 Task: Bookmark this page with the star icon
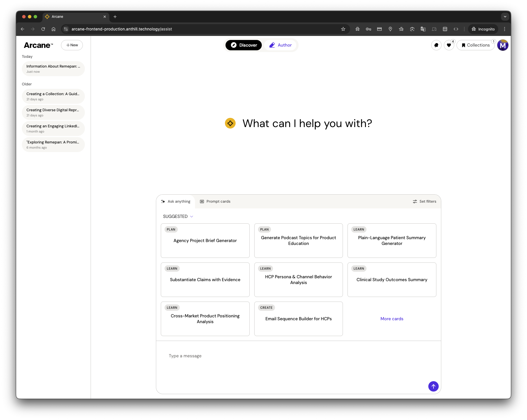[x=343, y=29]
